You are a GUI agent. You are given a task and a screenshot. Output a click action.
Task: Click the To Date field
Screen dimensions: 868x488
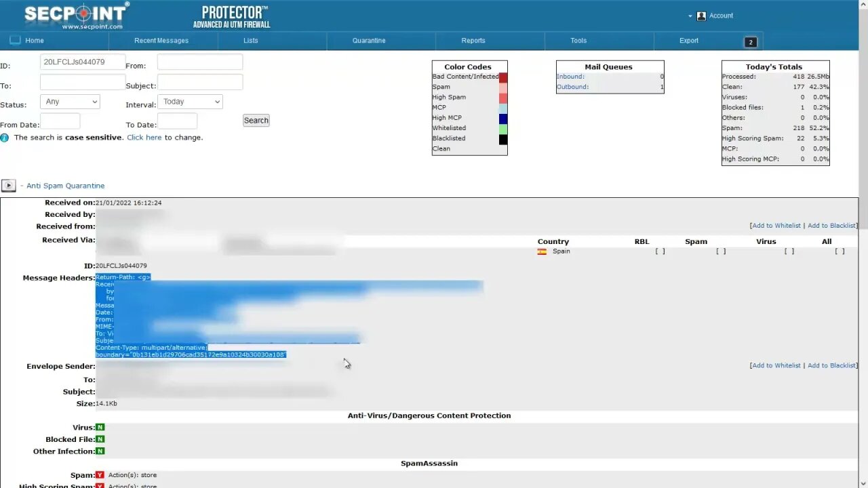(178, 121)
